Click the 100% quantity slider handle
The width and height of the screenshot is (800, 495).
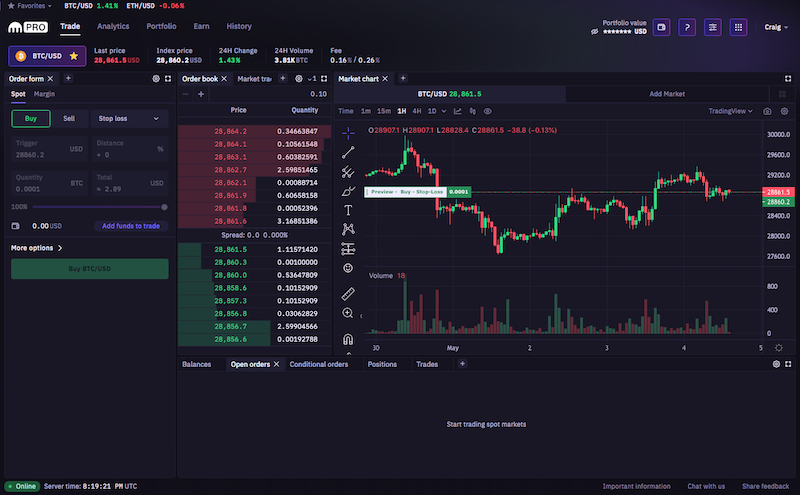(164, 207)
